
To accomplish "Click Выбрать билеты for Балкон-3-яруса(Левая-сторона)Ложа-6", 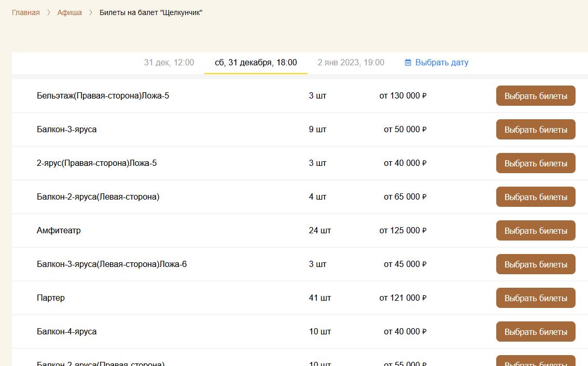I will click(536, 264).
